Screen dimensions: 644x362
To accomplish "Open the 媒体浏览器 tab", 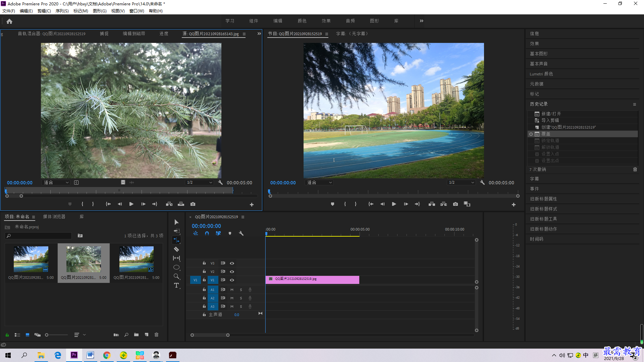I will (54, 217).
